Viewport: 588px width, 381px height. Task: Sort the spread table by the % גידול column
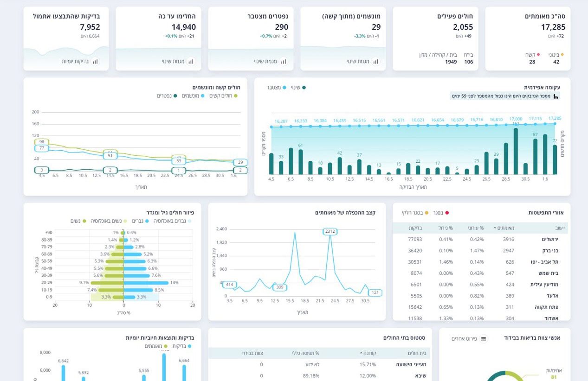coord(446,228)
